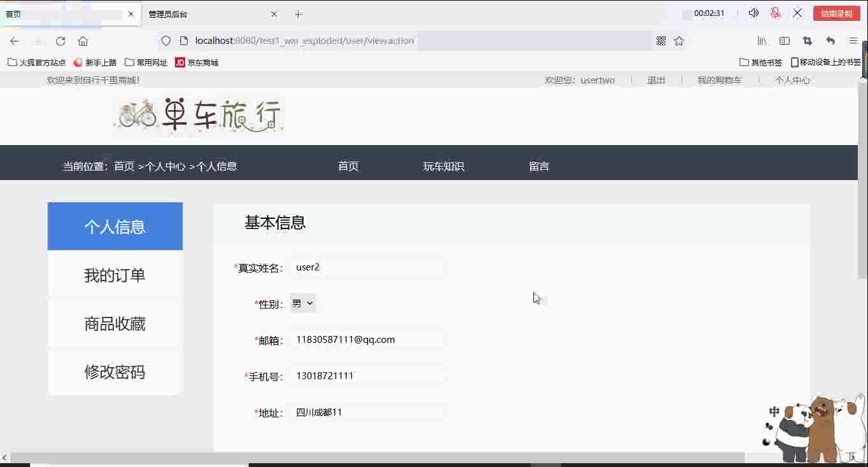Click the 欢迎您: usertwo text
Image resolution: width=868 pixels, height=467 pixels.
point(580,80)
